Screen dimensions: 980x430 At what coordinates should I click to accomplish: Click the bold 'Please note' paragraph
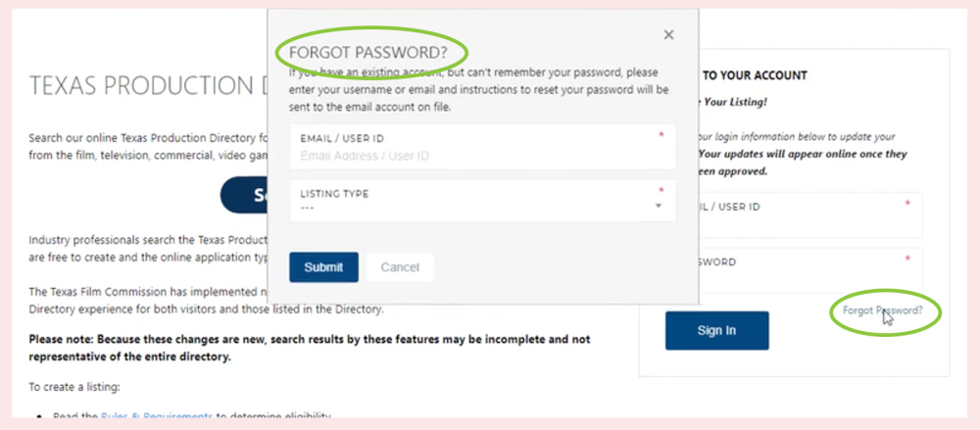click(x=309, y=346)
